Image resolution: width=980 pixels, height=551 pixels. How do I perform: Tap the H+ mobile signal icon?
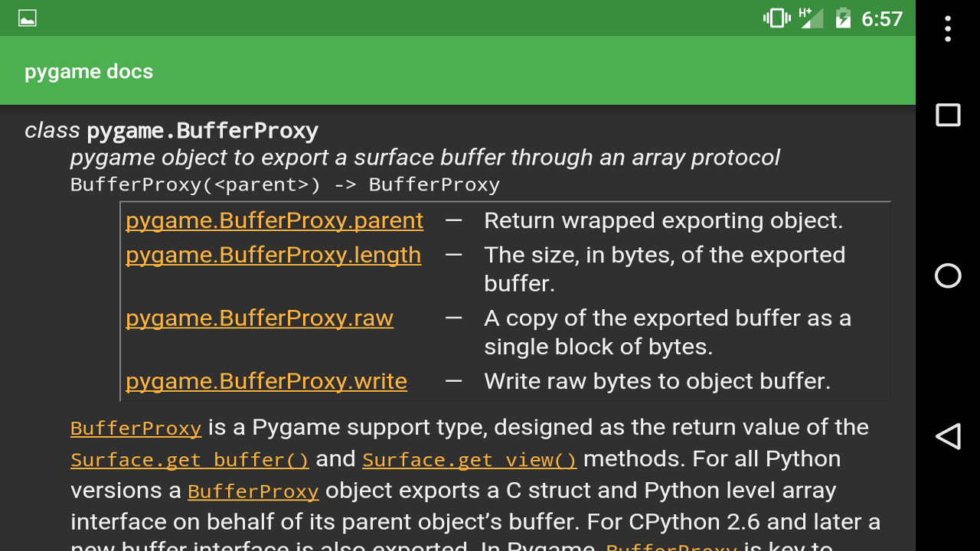pyautogui.click(x=810, y=18)
